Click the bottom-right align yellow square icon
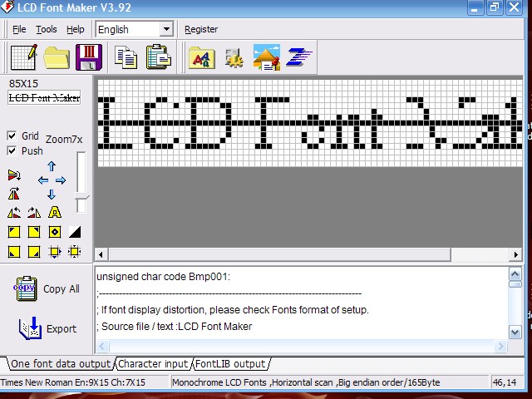532x399 pixels. [34, 252]
